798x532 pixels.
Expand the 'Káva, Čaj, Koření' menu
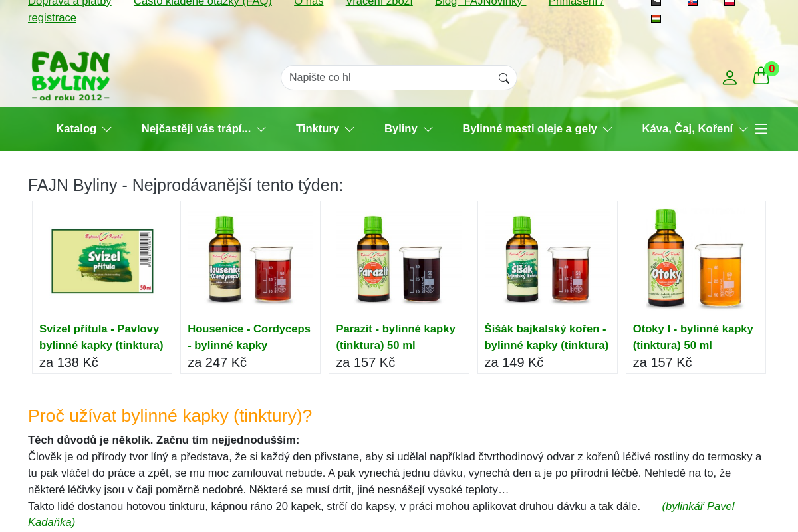(x=695, y=129)
